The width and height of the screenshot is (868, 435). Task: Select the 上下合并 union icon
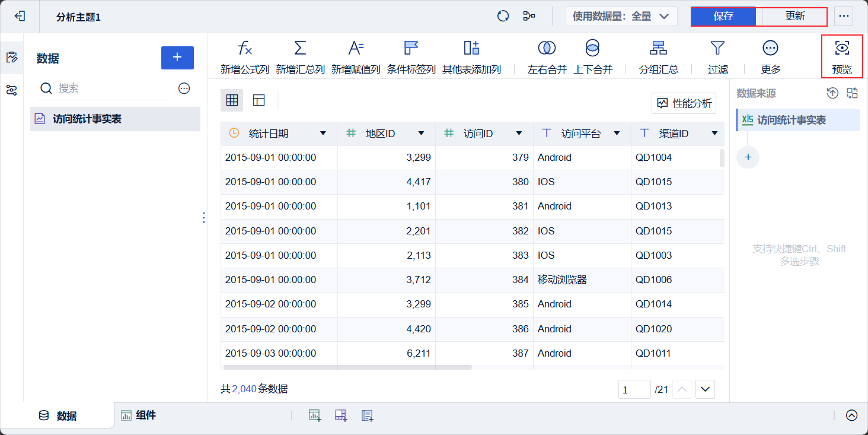(592, 49)
